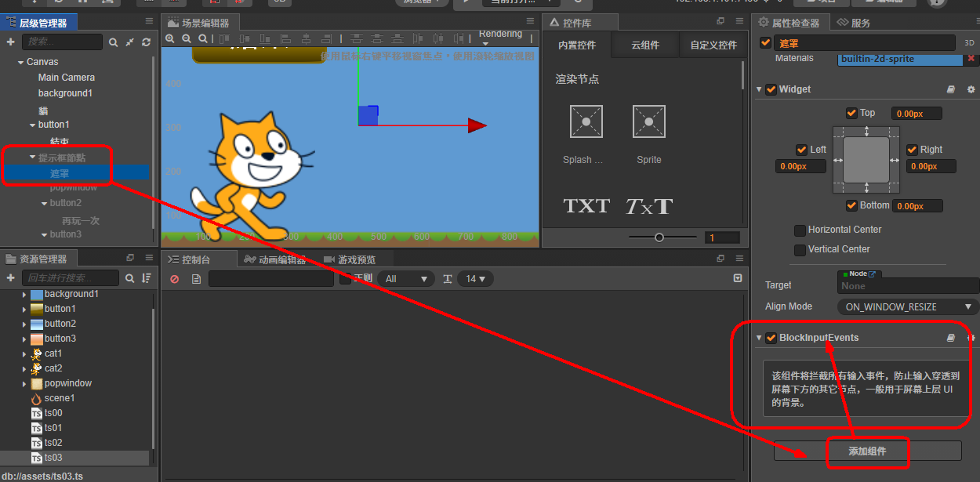This screenshot has width=980, height=482.
Task: Open the Rendering dropdown in scene editor
Action: 501,38
